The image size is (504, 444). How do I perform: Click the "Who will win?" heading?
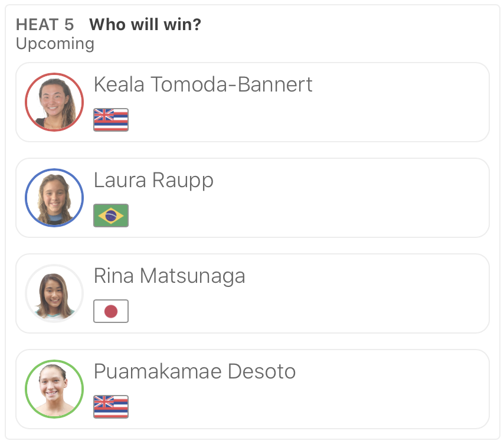[x=146, y=25]
